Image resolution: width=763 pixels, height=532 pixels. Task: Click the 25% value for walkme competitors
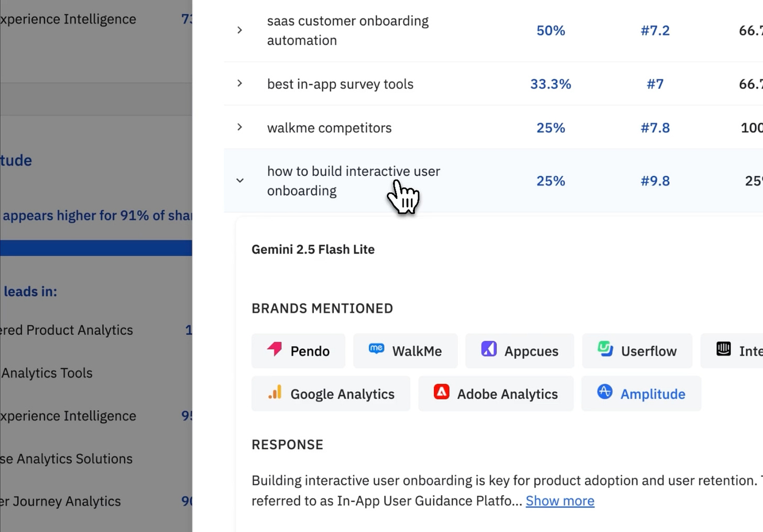(x=551, y=128)
